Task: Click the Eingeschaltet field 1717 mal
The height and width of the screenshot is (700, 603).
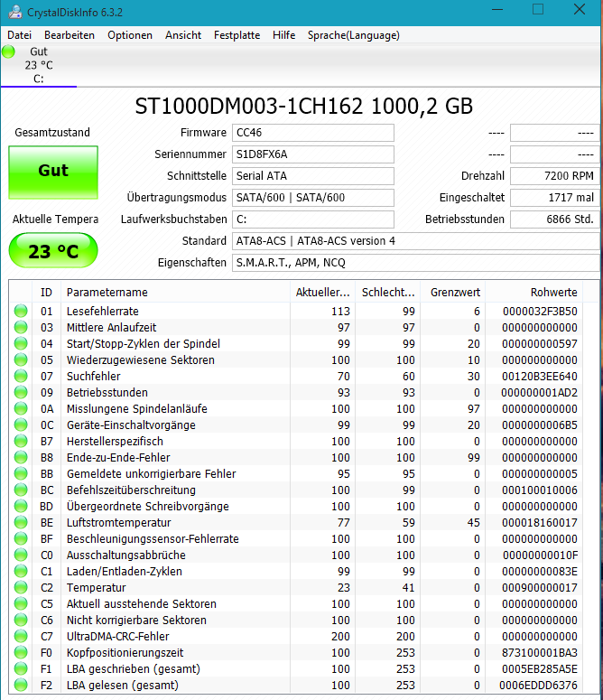Action: coord(554,198)
